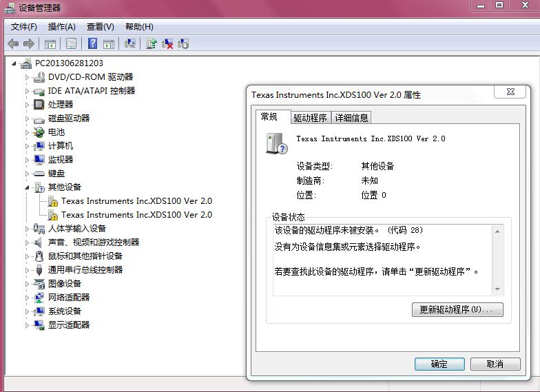Select the 处理器 processor chip icon
The height and width of the screenshot is (392, 540).
pyautogui.click(x=39, y=105)
